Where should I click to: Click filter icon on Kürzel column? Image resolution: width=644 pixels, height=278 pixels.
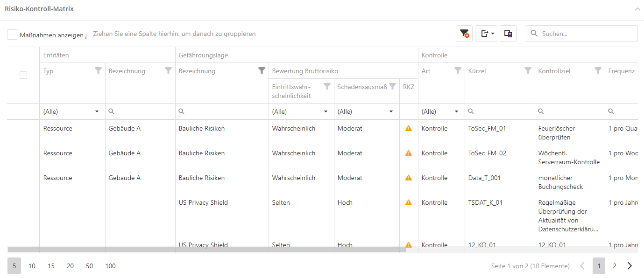tap(528, 71)
